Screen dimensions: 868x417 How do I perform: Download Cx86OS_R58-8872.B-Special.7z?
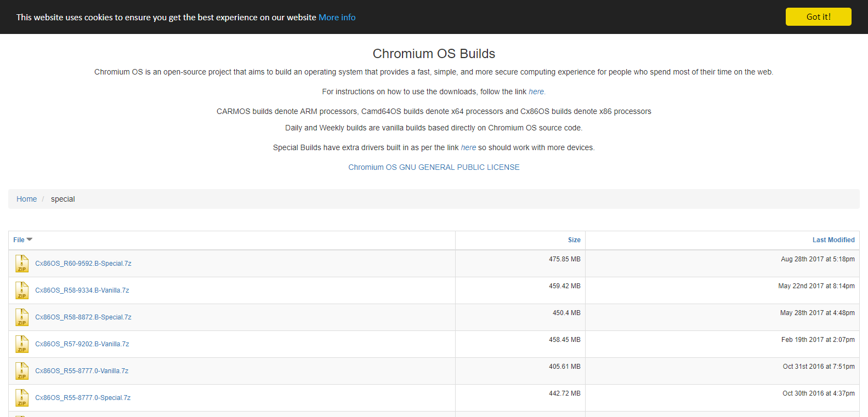coord(83,317)
